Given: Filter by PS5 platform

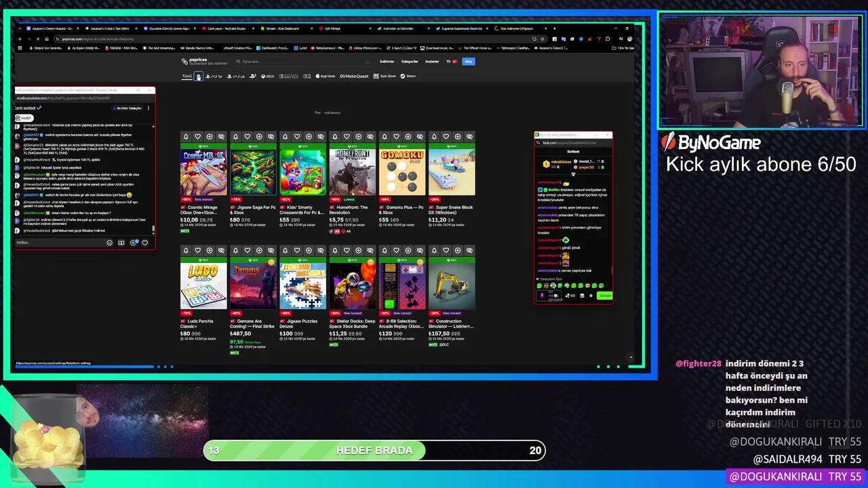Looking at the screenshot, I should click(214, 76).
